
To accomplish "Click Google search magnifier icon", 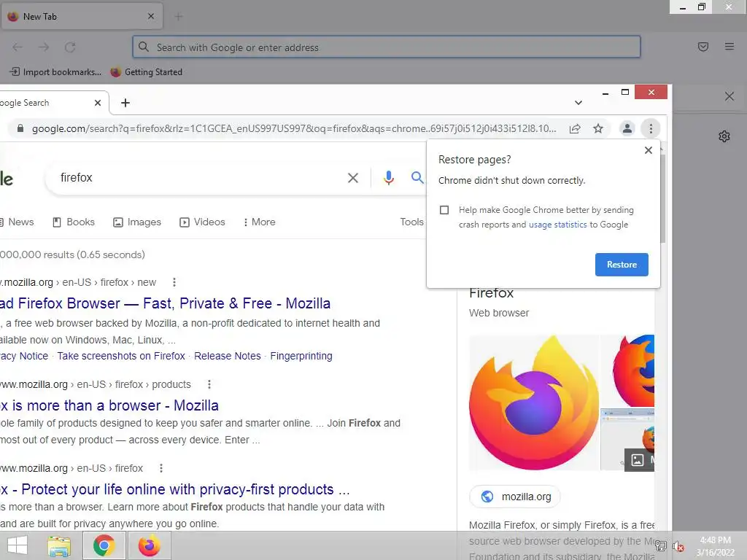I will (417, 178).
